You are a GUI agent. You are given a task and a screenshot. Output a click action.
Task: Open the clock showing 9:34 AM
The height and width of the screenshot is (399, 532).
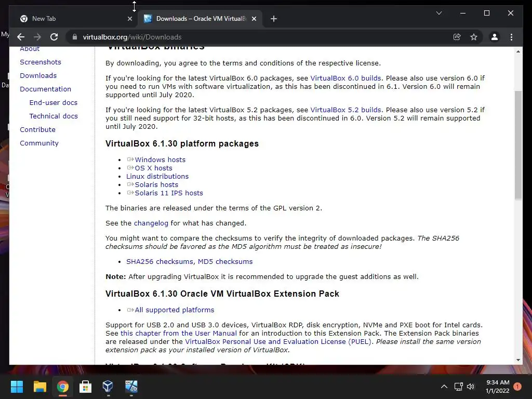(x=497, y=387)
